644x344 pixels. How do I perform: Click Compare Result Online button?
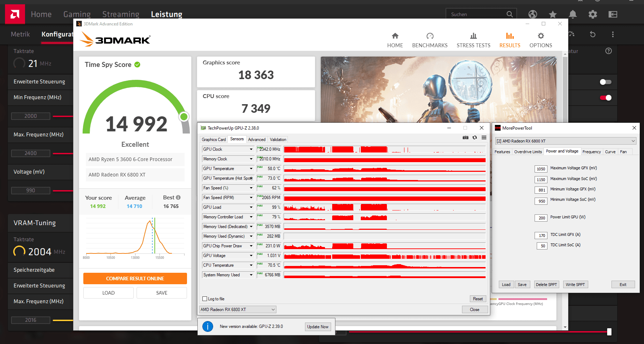[135, 278]
